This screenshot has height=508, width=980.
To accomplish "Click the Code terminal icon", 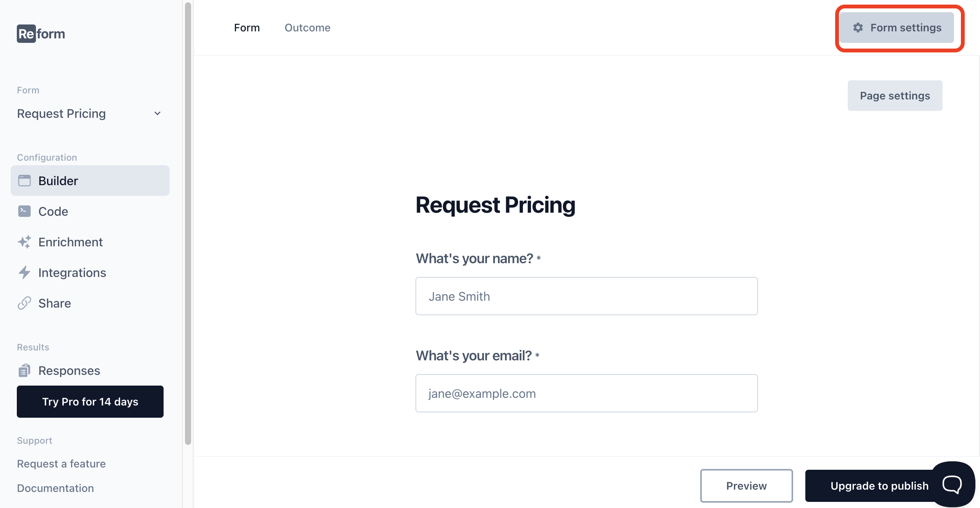I will coord(24,211).
